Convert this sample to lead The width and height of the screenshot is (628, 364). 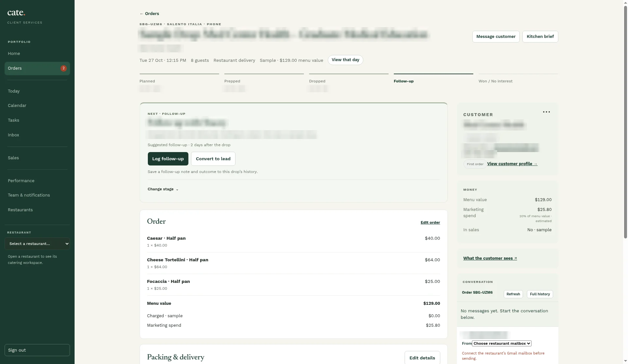coord(213,159)
